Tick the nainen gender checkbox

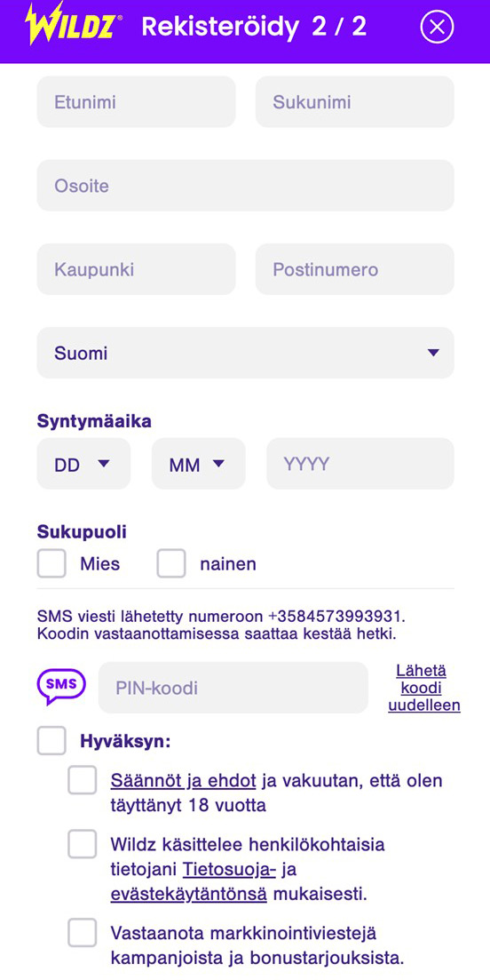tap(171, 563)
